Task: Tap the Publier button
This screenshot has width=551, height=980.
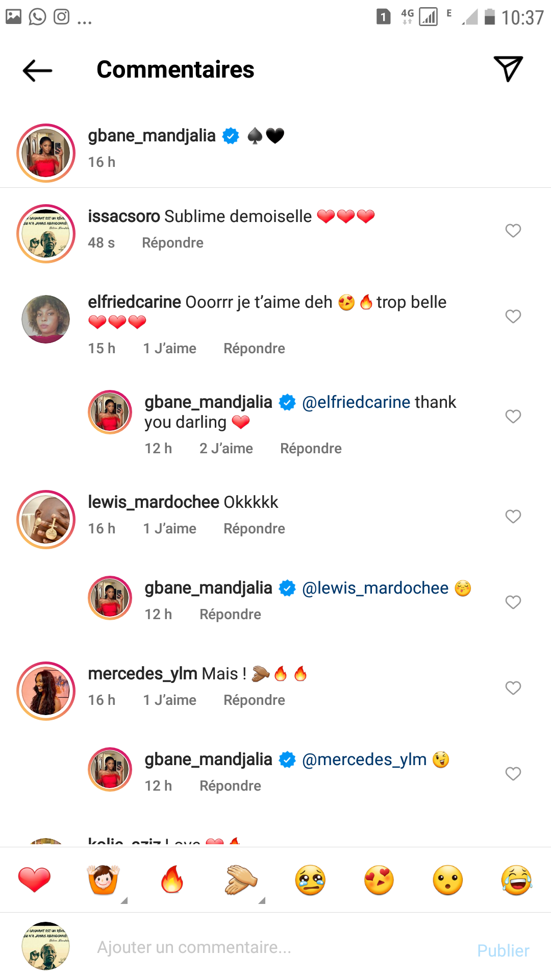Action: point(503,950)
